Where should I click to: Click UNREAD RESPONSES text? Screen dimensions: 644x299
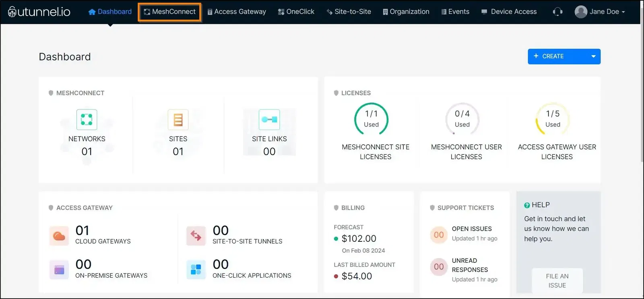pos(470,265)
